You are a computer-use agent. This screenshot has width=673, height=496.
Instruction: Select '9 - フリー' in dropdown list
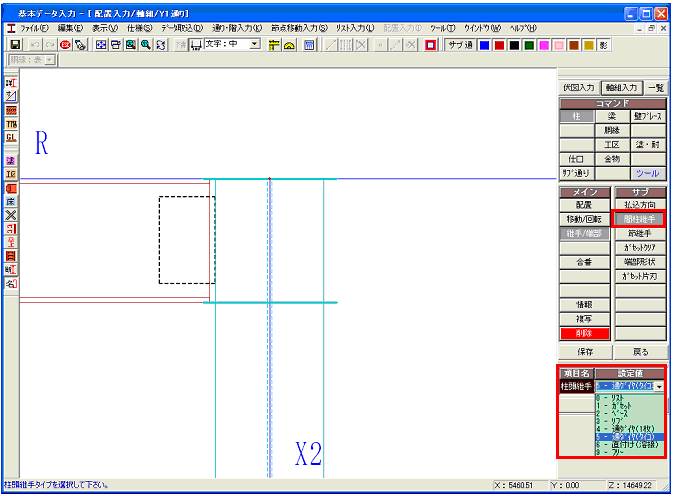pyautogui.click(x=629, y=452)
